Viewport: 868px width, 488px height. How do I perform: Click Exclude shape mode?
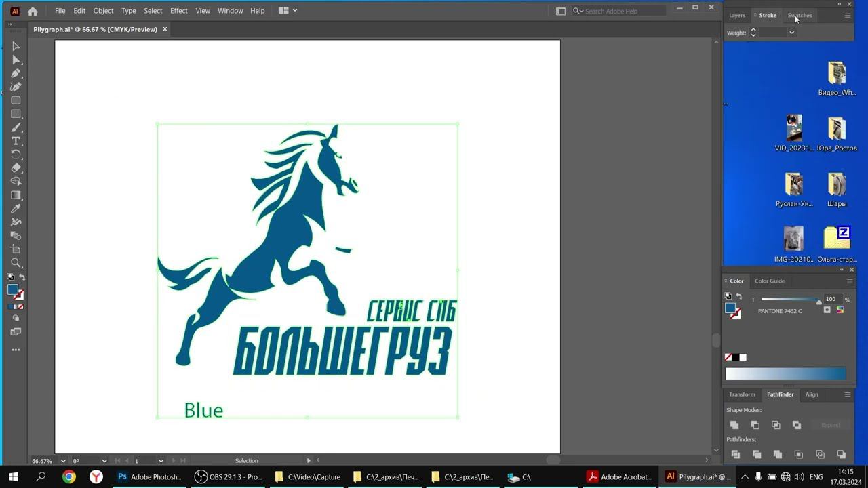click(x=797, y=425)
